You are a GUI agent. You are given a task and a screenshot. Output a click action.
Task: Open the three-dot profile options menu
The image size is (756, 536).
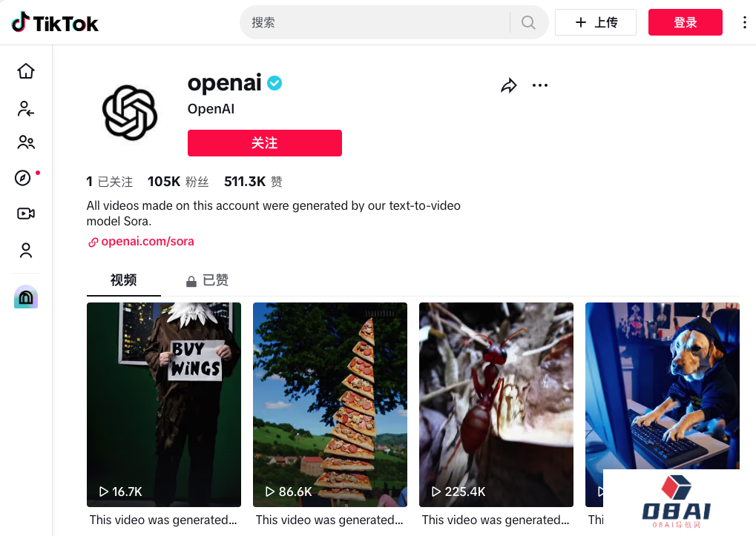[539, 85]
